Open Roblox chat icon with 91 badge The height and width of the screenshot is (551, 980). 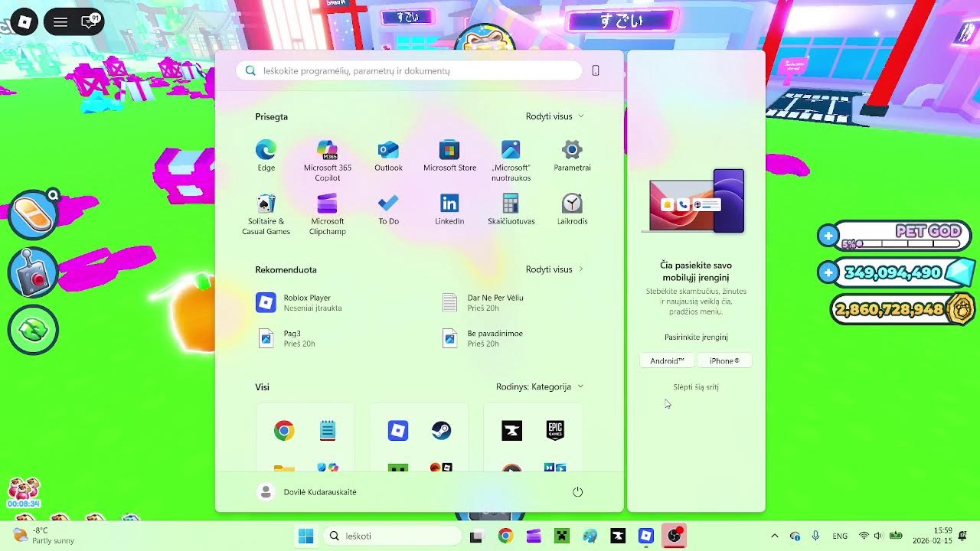click(x=90, y=21)
